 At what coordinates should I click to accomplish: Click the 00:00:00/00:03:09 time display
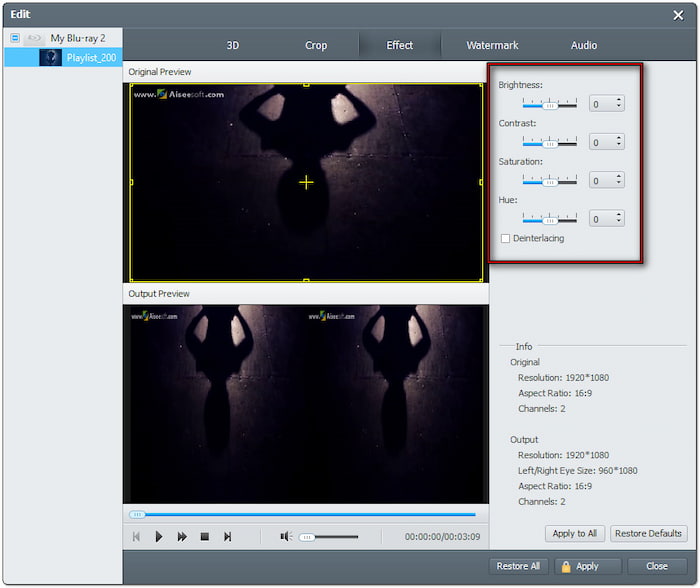[442, 536]
